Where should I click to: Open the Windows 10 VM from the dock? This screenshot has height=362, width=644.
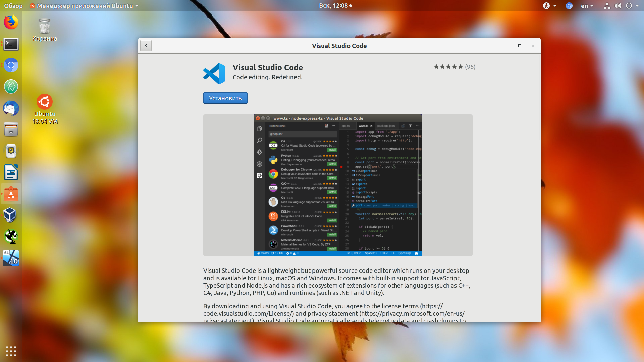tap(11, 258)
